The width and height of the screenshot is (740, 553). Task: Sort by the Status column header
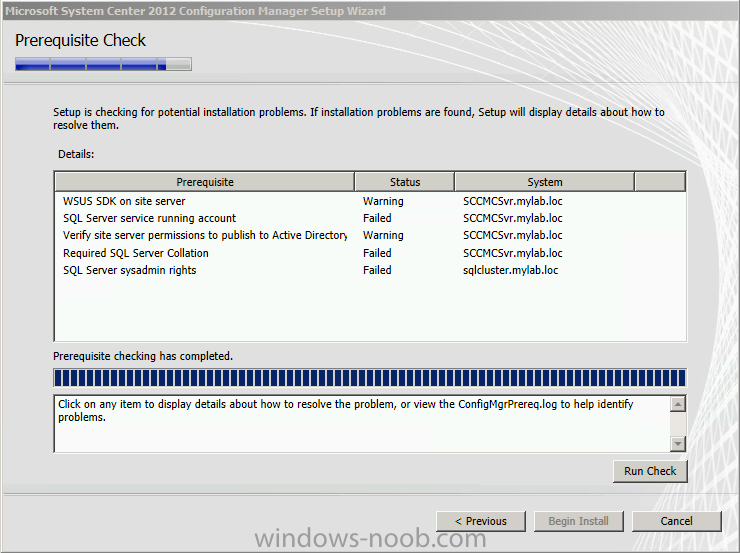point(404,182)
